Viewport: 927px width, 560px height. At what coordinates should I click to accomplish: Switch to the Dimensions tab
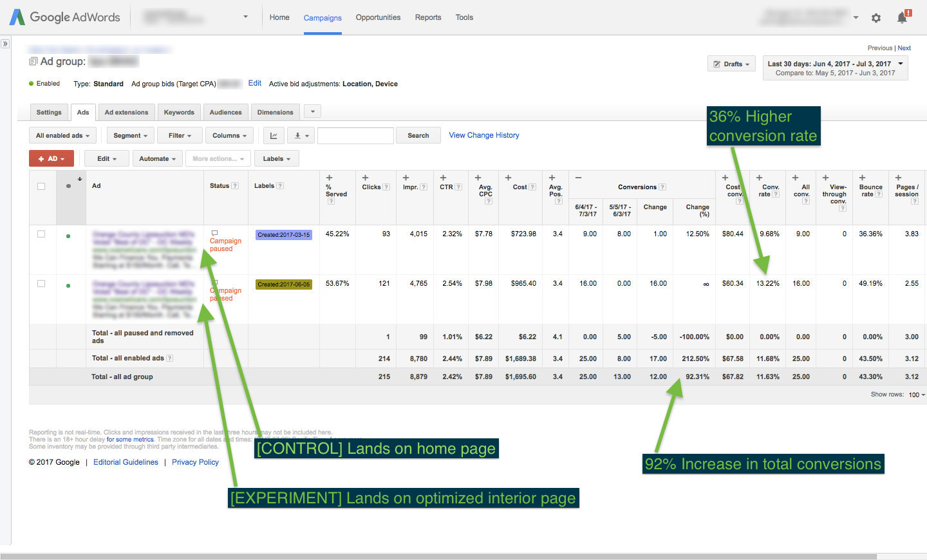tap(275, 112)
